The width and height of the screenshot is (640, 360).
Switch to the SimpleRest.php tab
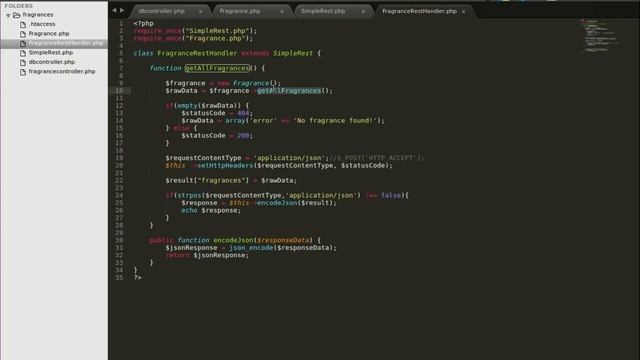point(323,11)
